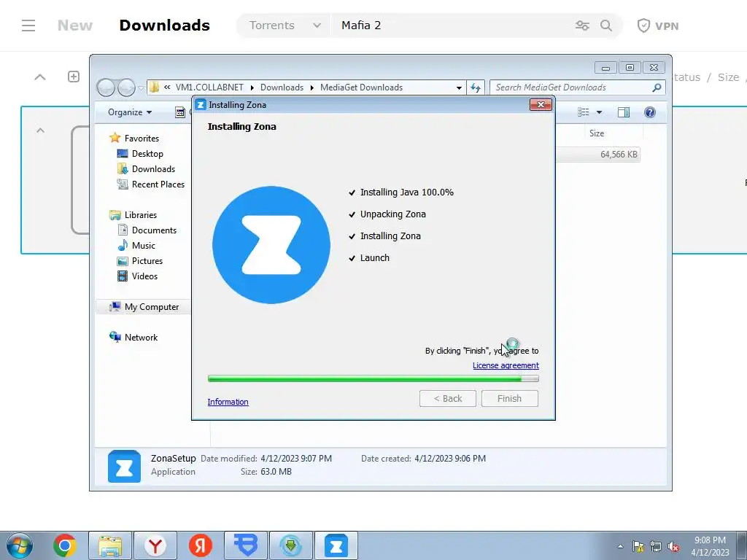Click Downloads in the Explorer address path
The image size is (747, 560).
[282, 87]
